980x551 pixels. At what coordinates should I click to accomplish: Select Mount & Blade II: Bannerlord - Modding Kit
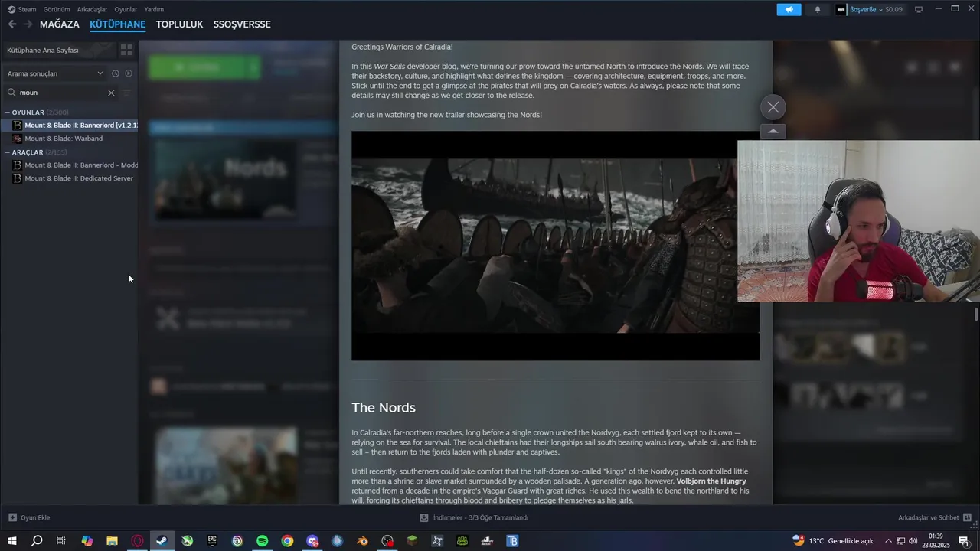(69, 165)
